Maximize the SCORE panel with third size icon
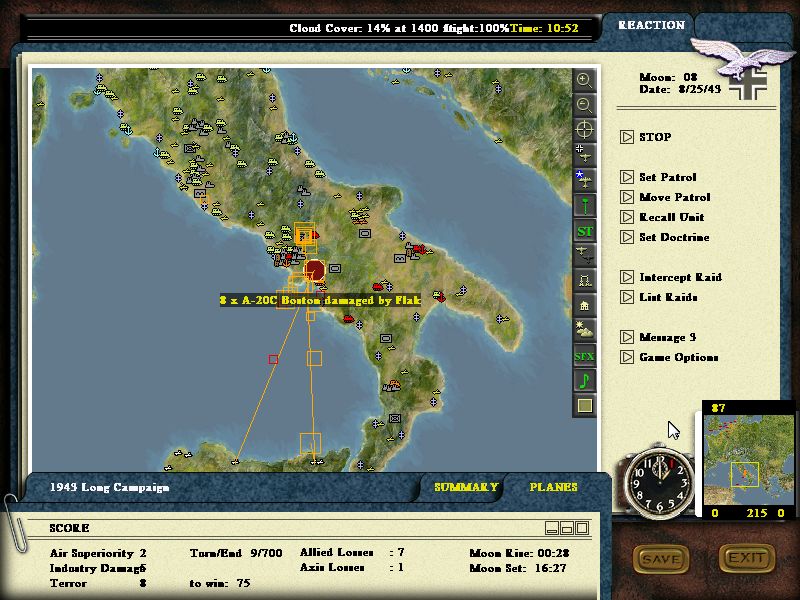The image size is (800, 600). [x=583, y=528]
